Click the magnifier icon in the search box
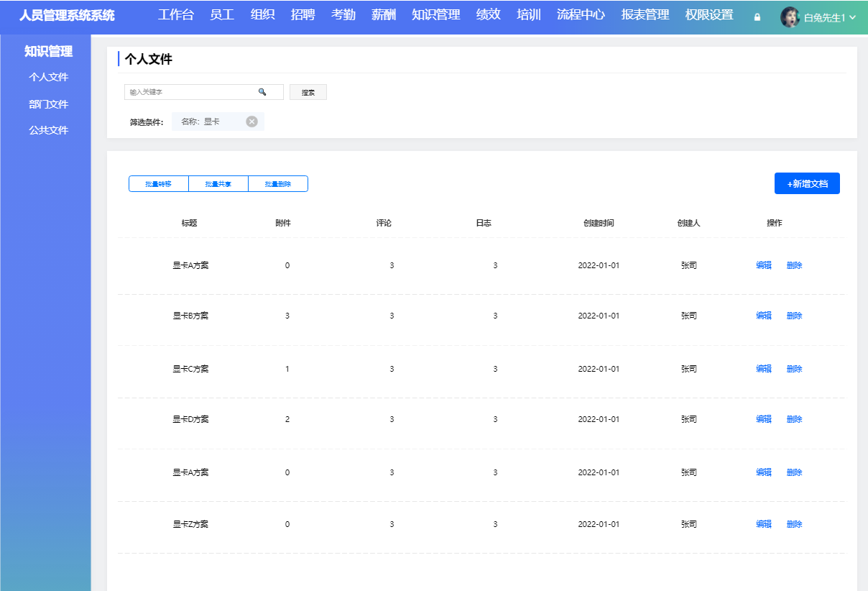Image resolution: width=868 pixels, height=591 pixels. [x=263, y=91]
